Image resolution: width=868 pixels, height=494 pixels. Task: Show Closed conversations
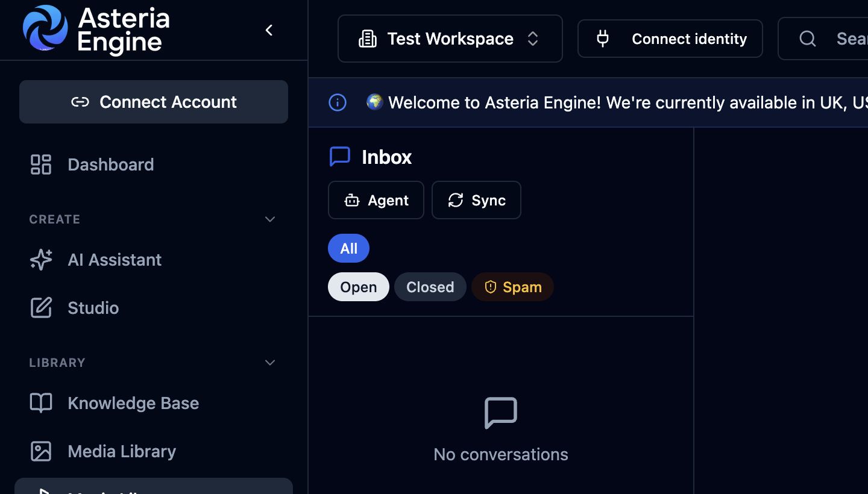(430, 287)
